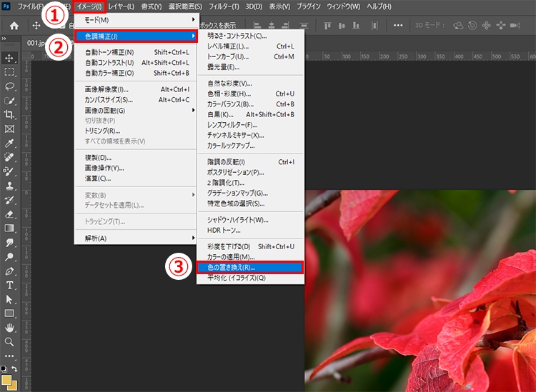Expand the モード(M) submenu
536x392 pixels.
pyautogui.click(x=135, y=20)
